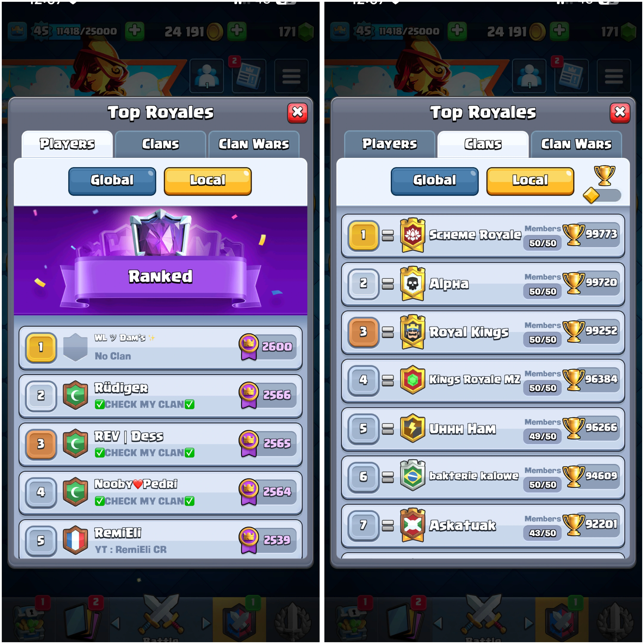Open Clan Wars tab next to highlighted Clans tab
Viewport: 644px width, 644px height.
(576, 144)
